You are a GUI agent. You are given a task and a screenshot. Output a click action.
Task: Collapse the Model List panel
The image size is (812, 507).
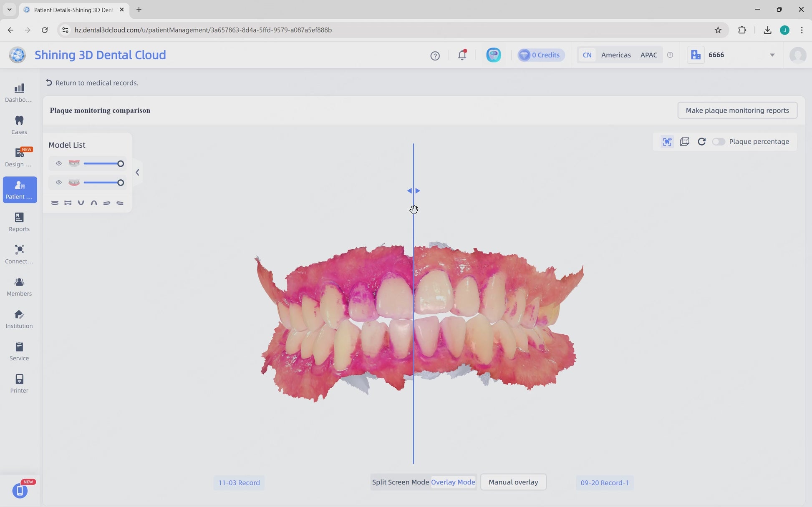tap(137, 172)
